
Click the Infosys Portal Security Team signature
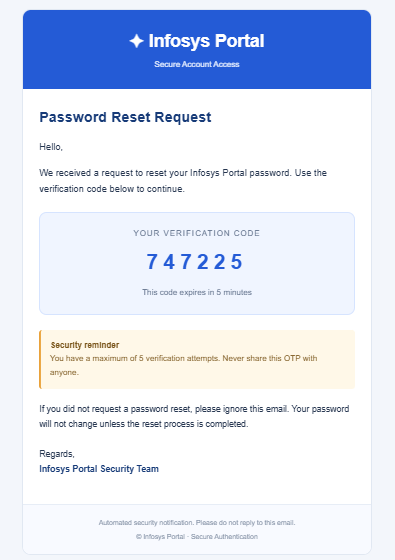99,469
